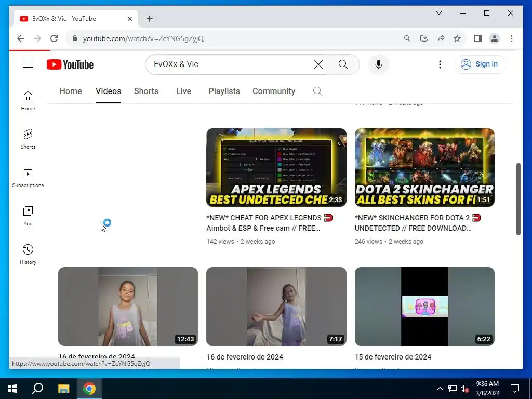Go back with the browser back arrow
The height and width of the screenshot is (399, 532).
tap(21, 38)
